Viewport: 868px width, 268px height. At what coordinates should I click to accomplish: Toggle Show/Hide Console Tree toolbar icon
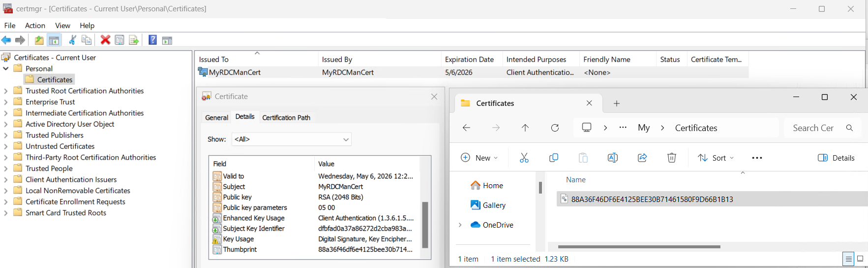pyautogui.click(x=54, y=40)
